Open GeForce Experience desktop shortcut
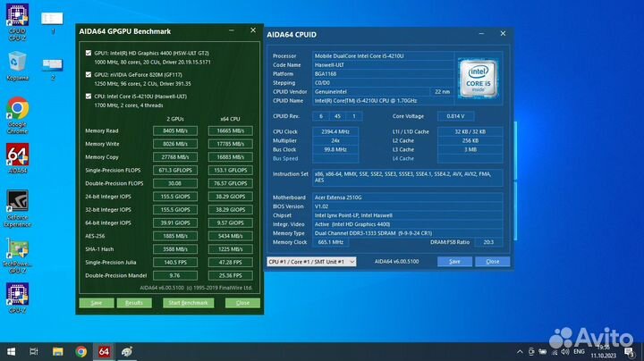The width and height of the screenshot is (644, 361). pyautogui.click(x=17, y=208)
